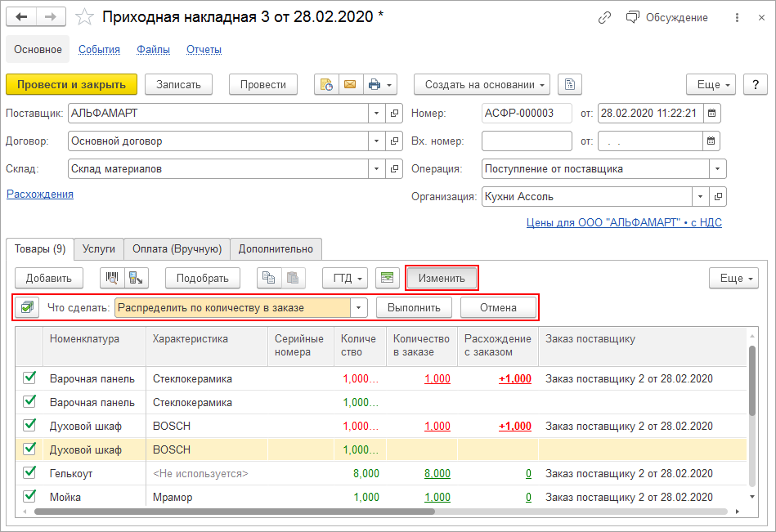The height and width of the screenshot is (532, 776).
Task: Switch to the Отчеты section
Action: (204, 50)
